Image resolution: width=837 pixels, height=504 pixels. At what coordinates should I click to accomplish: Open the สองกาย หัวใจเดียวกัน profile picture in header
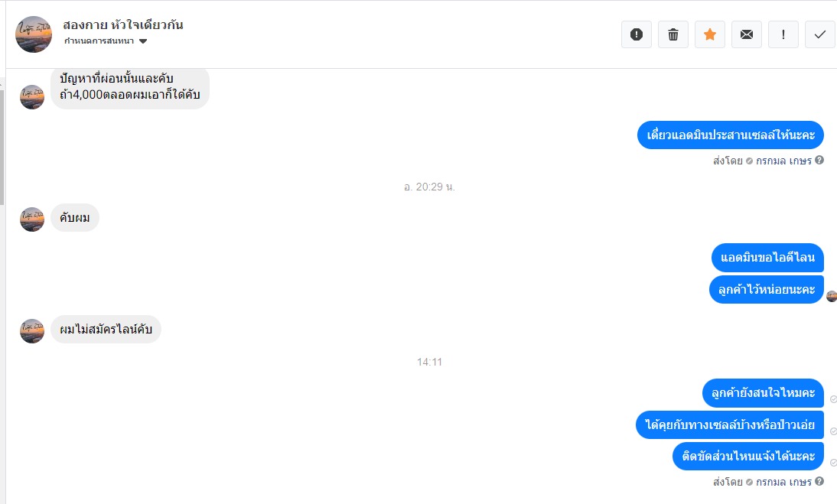34,34
